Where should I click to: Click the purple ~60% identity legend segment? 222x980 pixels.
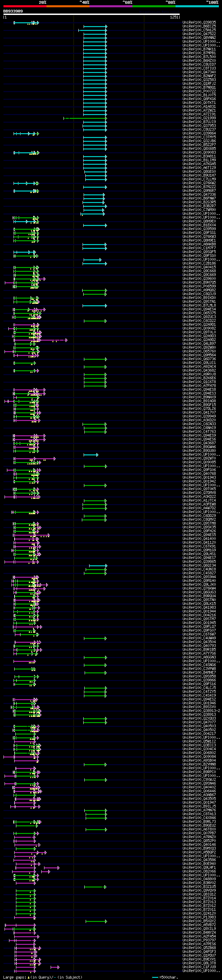coord(111,6)
